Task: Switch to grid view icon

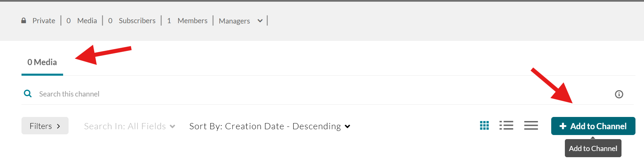Action: (484, 125)
